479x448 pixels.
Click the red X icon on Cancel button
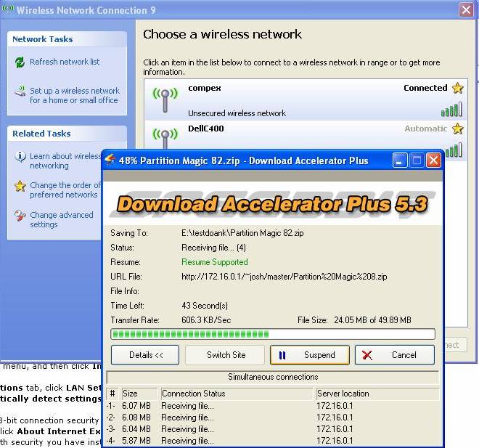(x=367, y=355)
